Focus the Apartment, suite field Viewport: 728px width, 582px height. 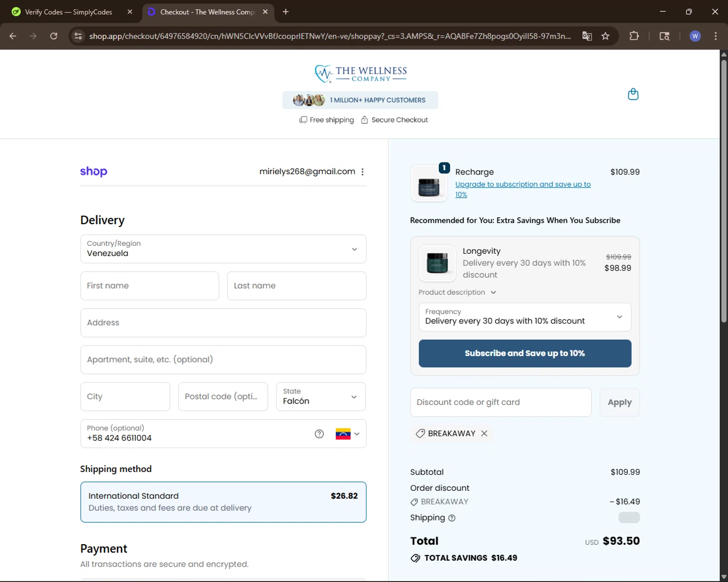coord(223,360)
